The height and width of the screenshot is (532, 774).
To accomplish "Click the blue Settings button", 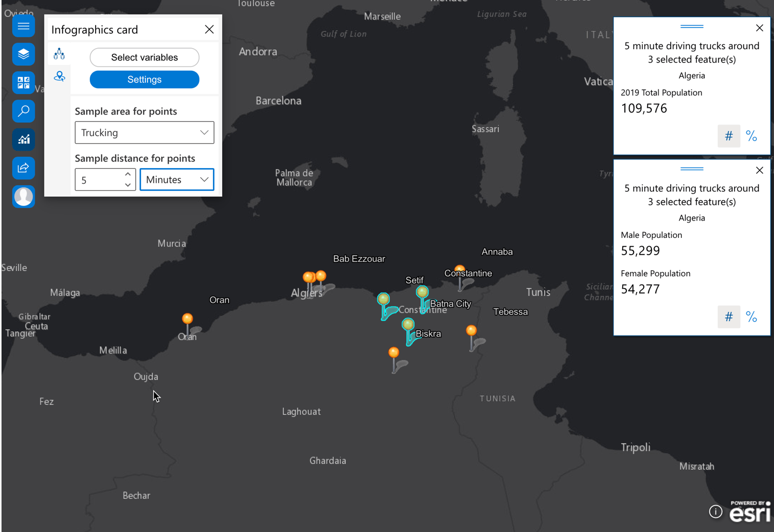I will [144, 79].
